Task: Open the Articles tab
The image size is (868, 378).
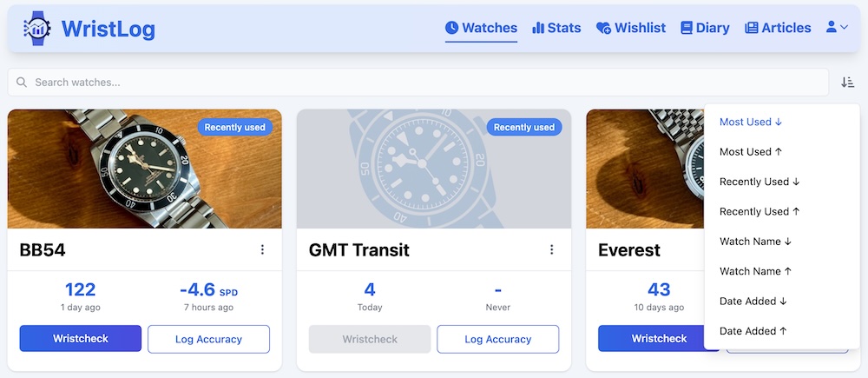Action: point(778,28)
